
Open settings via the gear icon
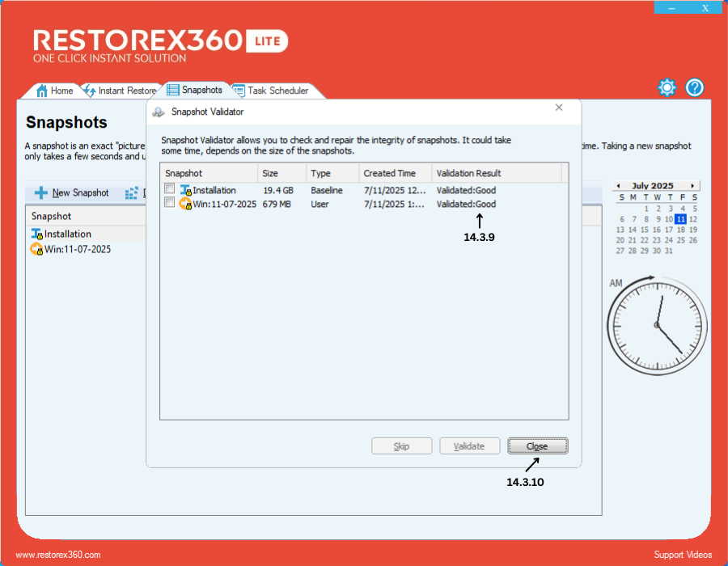tap(667, 87)
